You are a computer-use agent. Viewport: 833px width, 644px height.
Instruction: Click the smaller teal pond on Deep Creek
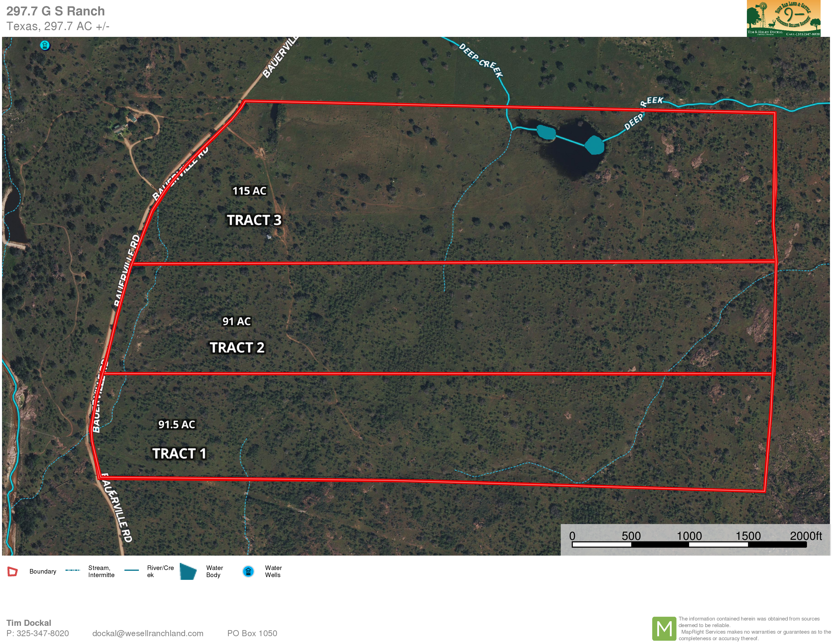coord(546,132)
